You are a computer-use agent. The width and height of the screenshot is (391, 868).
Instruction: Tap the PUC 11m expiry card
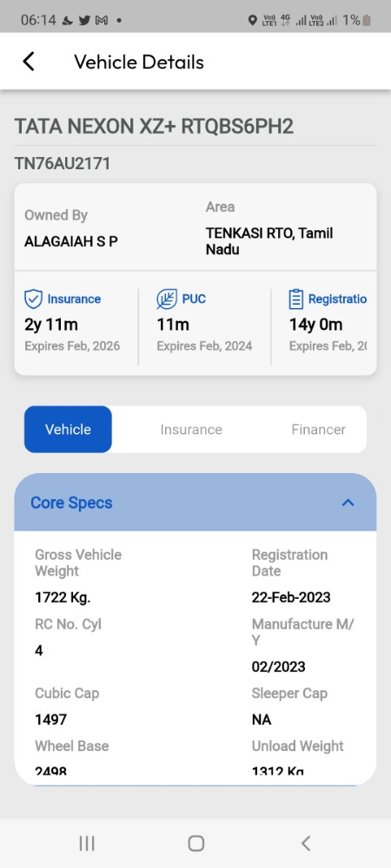[204, 323]
